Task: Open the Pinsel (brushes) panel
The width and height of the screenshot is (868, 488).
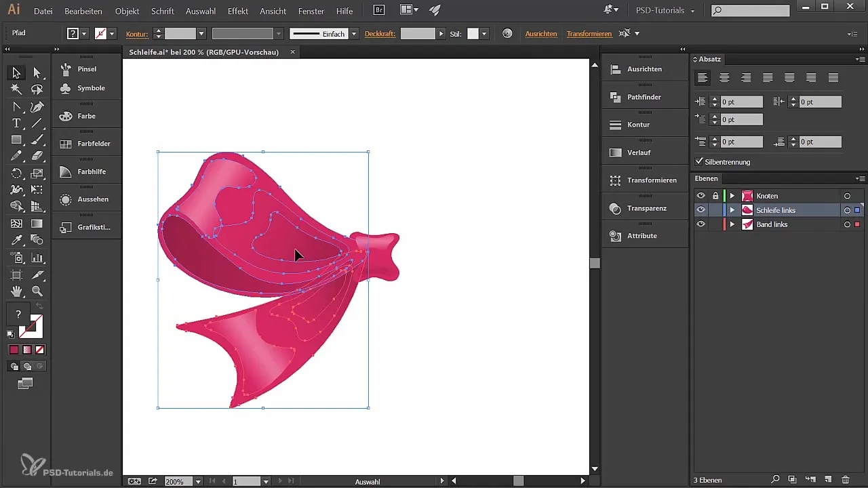Action: click(87, 69)
